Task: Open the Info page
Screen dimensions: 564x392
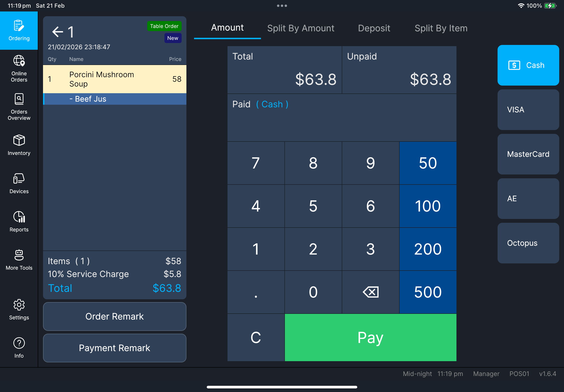Action: coord(19,347)
